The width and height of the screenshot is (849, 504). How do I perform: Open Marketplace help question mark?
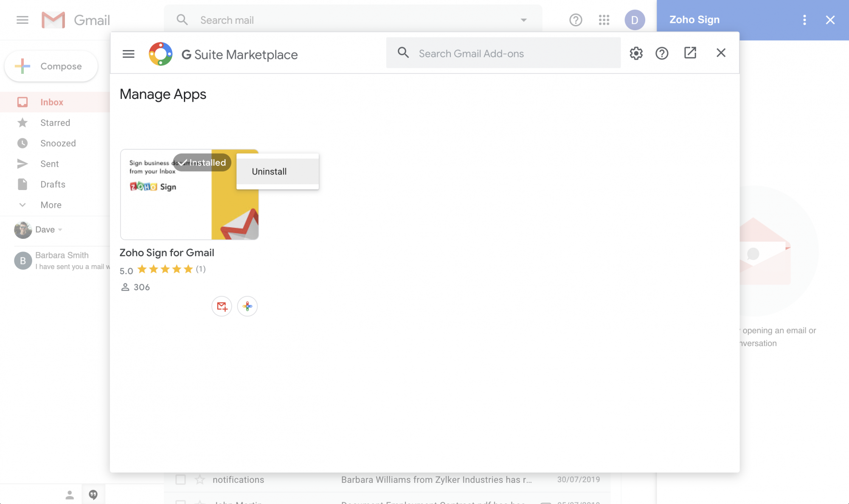coord(661,53)
